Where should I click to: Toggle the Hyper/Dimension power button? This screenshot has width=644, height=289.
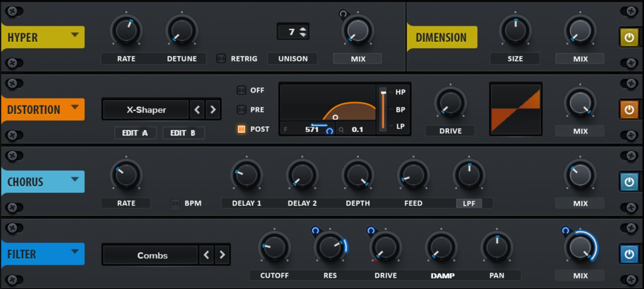click(629, 37)
